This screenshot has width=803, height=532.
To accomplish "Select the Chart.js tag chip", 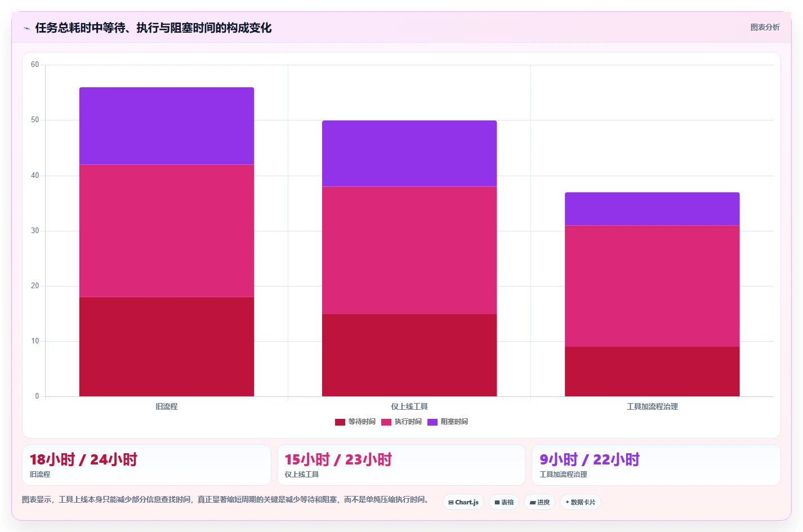I will point(463,502).
